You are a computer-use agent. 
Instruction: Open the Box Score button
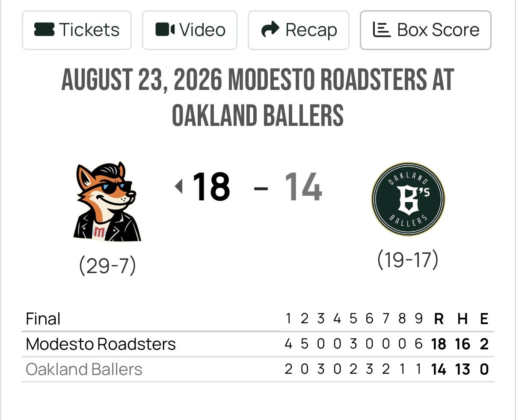(x=426, y=30)
